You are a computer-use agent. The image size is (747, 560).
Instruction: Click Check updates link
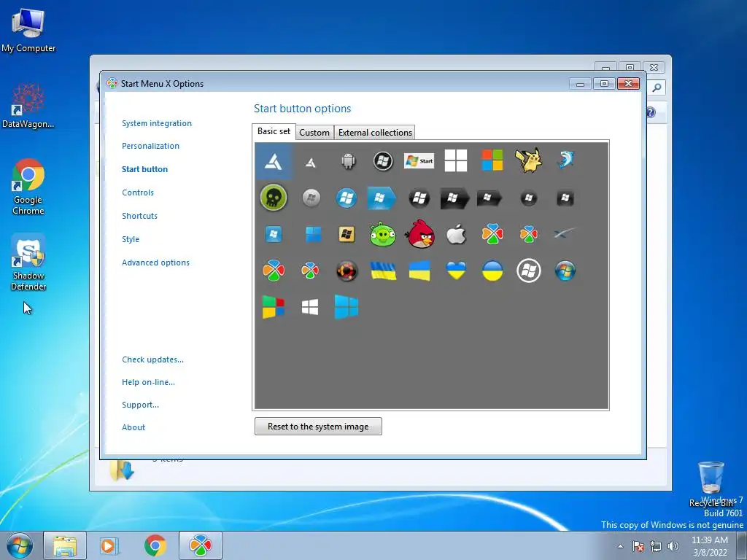152,359
